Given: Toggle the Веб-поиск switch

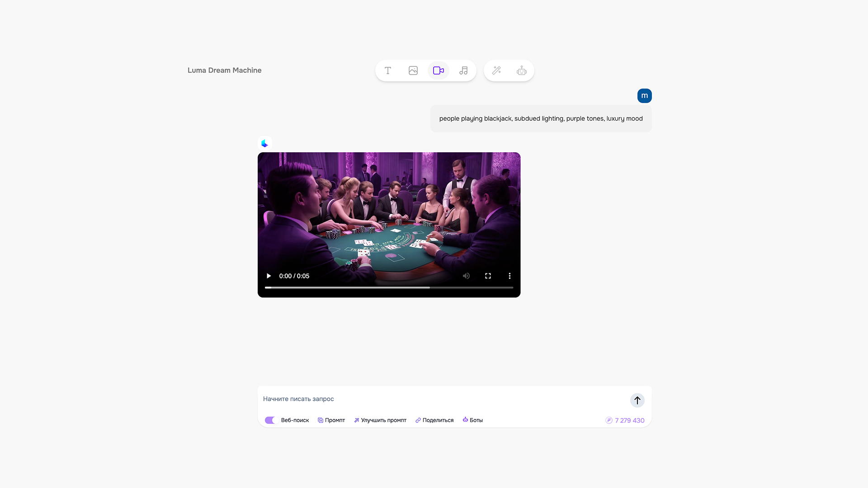Looking at the screenshot, I should [x=270, y=420].
